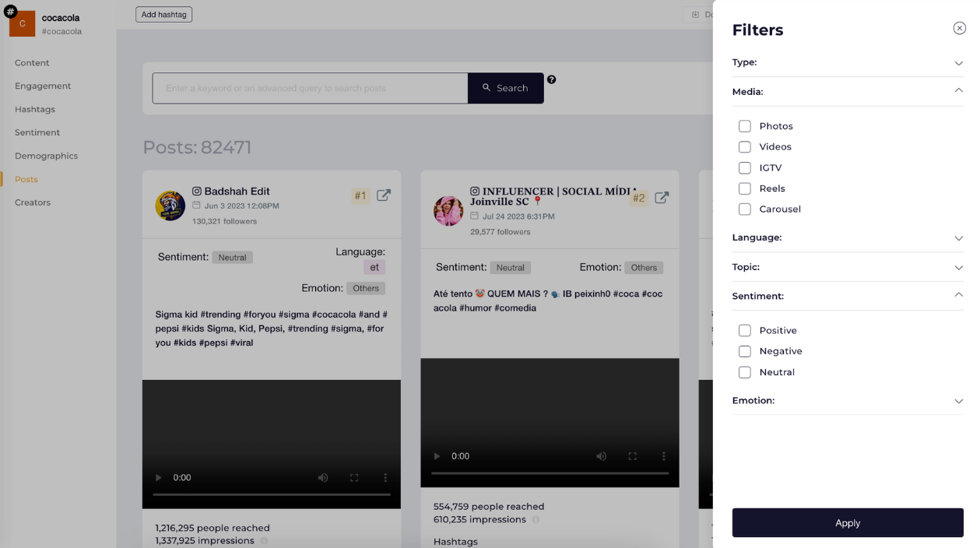
Task: Click the #2 rank badge
Action: tap(639, 198)
